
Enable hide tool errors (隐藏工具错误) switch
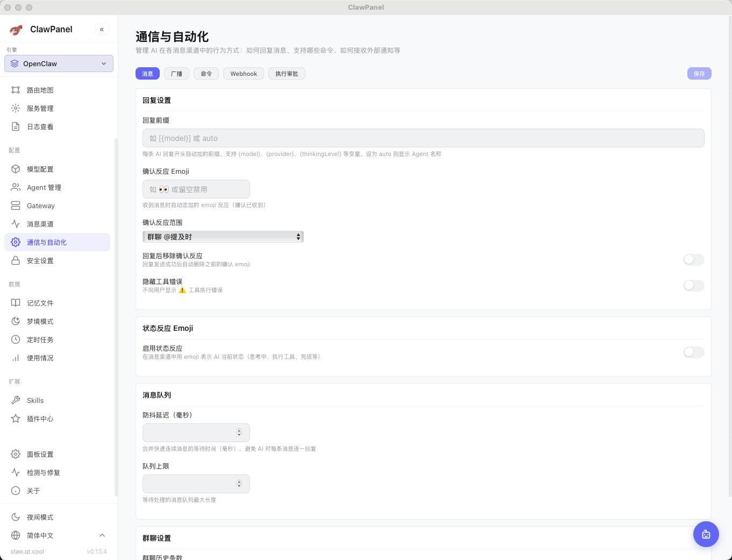point(693,286)
